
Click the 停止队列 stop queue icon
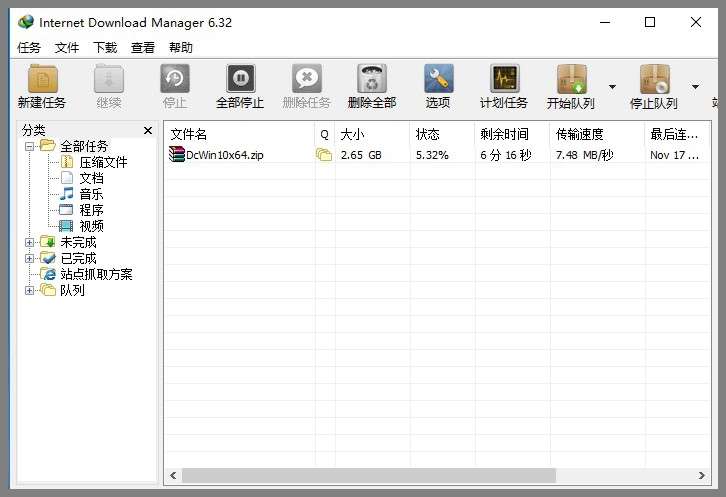pyautogui.click(x=654, y=79)
